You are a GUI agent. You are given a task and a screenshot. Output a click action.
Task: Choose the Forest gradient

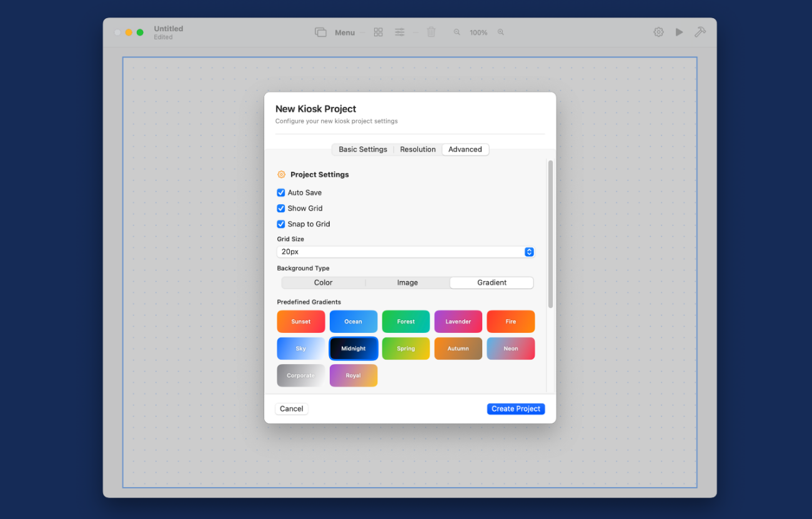coord(406,322)
